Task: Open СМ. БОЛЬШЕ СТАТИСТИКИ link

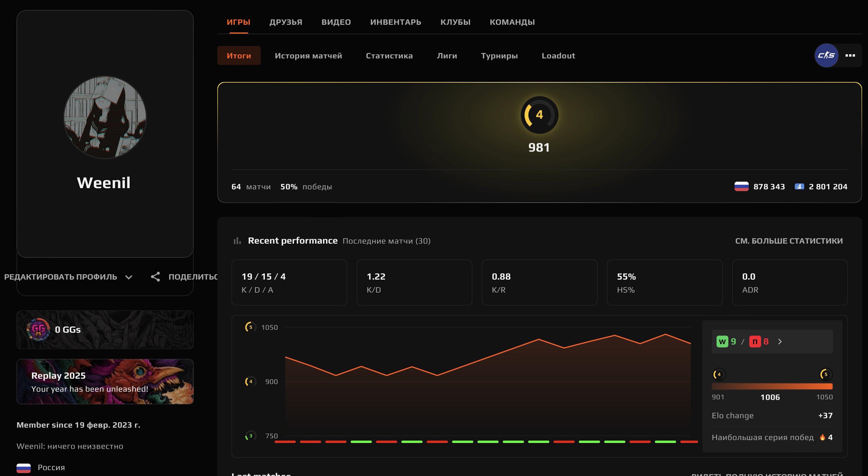Action: pos(789,241)
